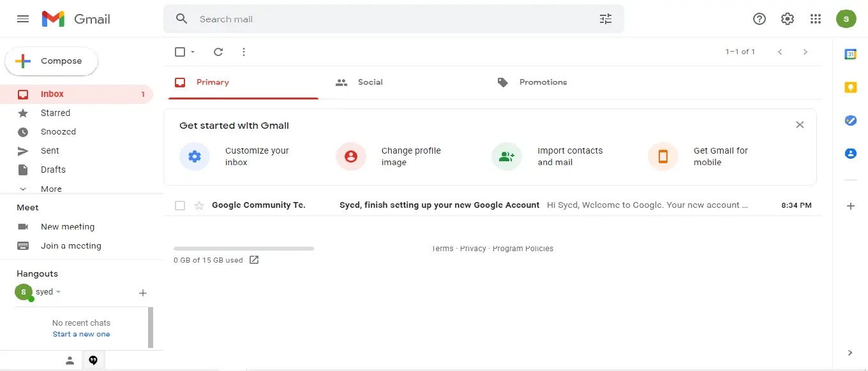Open storage management external link icon
Screen dimensions: 868x371
click(x=254, y=260)
